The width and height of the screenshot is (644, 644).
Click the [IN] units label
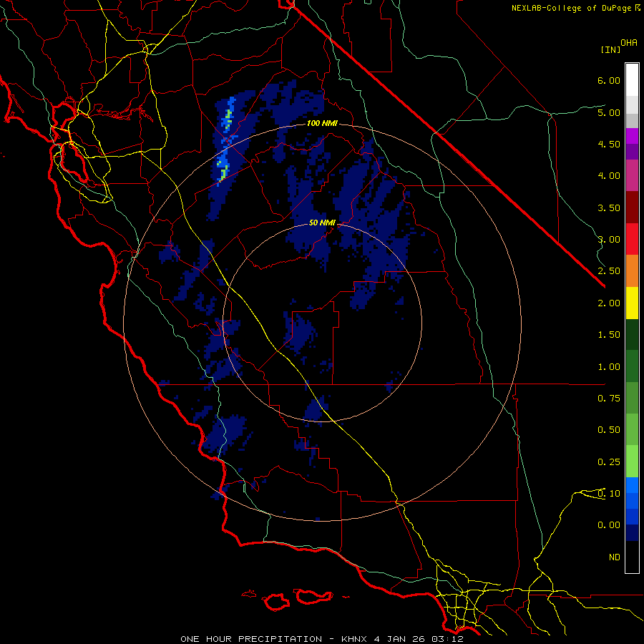pos(610,49)
